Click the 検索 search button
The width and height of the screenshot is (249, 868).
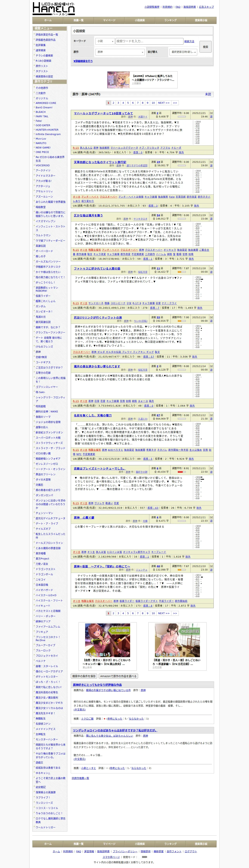click(x=206, y=47)
